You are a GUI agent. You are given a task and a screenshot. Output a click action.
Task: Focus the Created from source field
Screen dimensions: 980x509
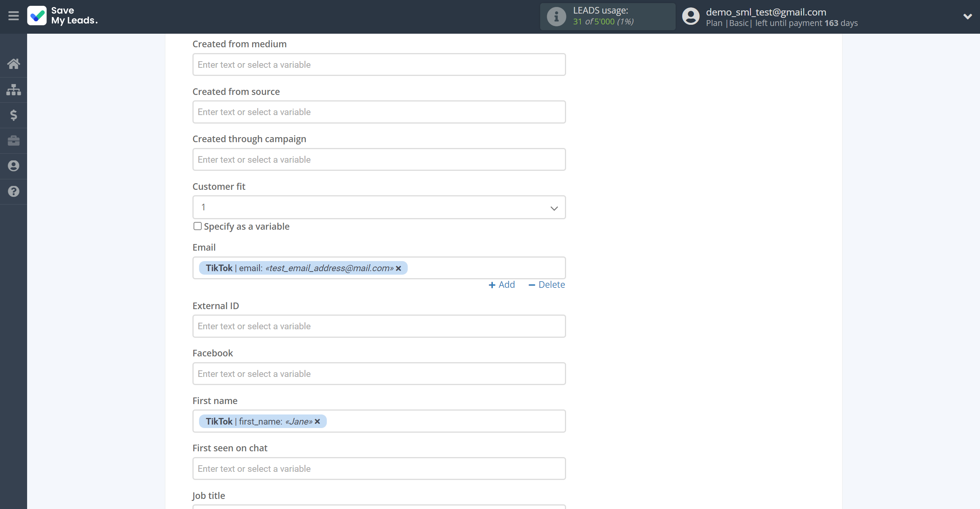coord(379,112)
